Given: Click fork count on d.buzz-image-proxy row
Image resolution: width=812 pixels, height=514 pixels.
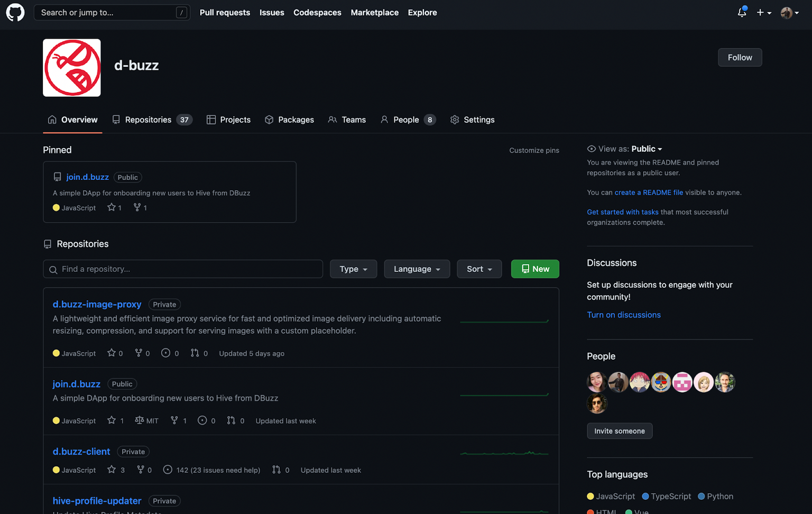Looking at the screenshot, I should click(x=143, y=353).
